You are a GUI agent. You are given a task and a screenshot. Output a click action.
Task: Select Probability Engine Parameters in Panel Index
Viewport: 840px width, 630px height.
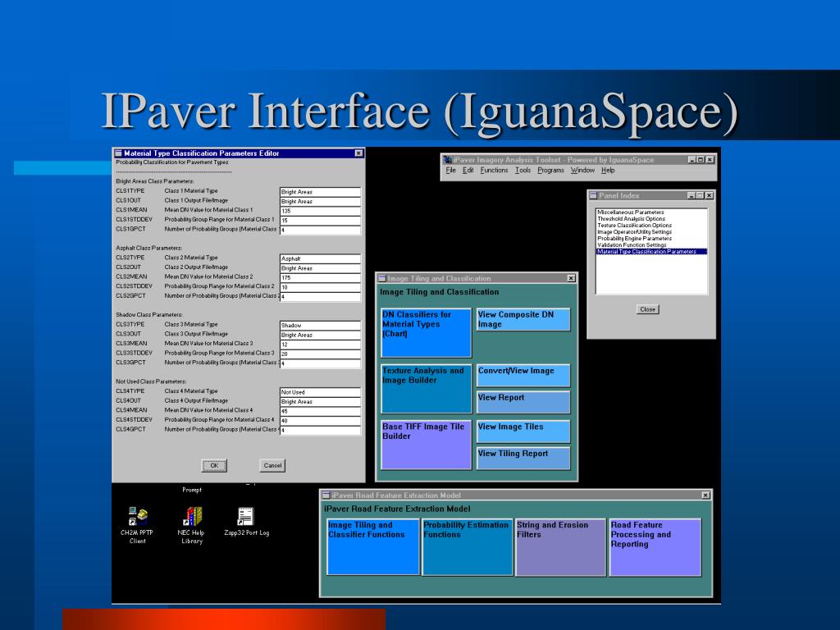[651, 239]
